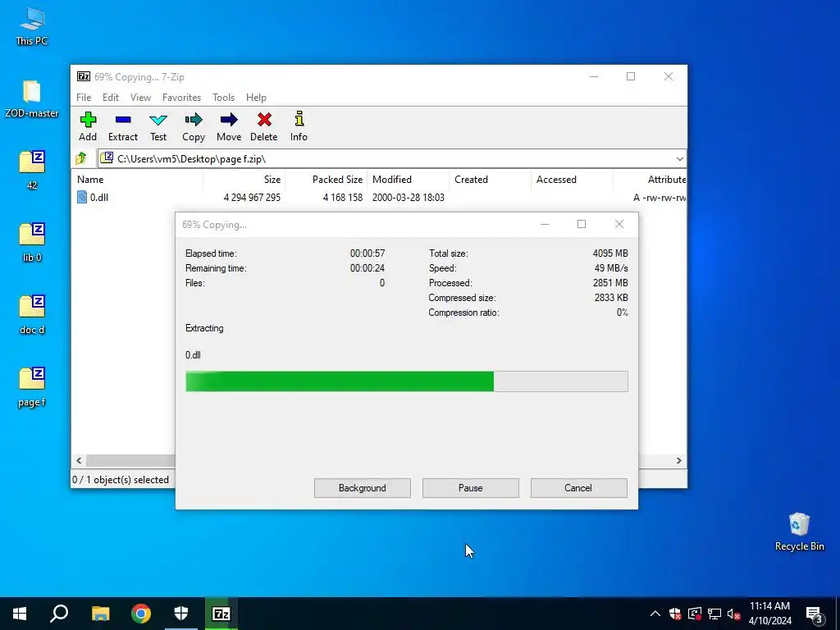Sort by the Packed Size column header
Image resolution: width=840 pixels, height=630 pixels.
click(x=326, y=180)
